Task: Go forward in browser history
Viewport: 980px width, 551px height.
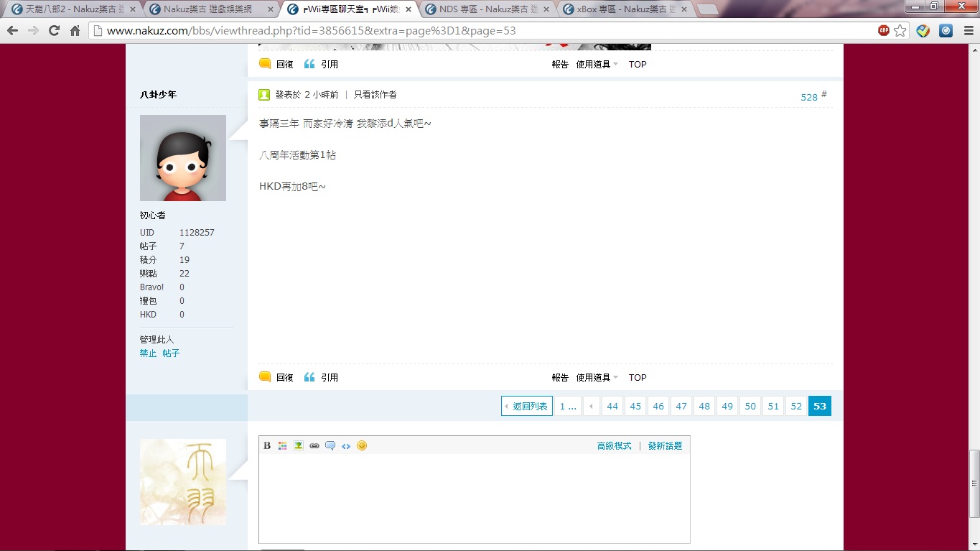Action: pos(33,31)
